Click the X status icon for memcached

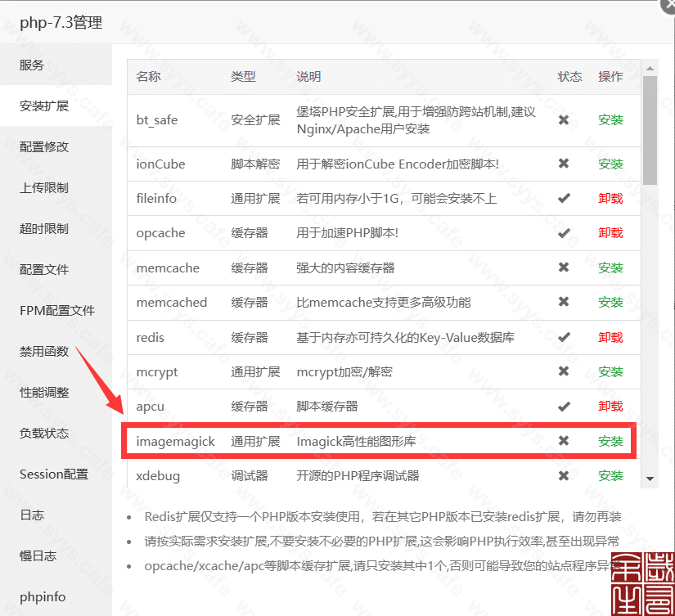tap(564, 302)
